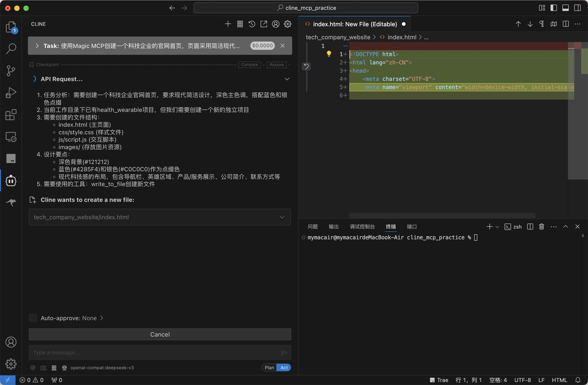The height and width of the screenshot is (385, 588).
Task: Open the Extensions view icon
Action: [11, 115]
